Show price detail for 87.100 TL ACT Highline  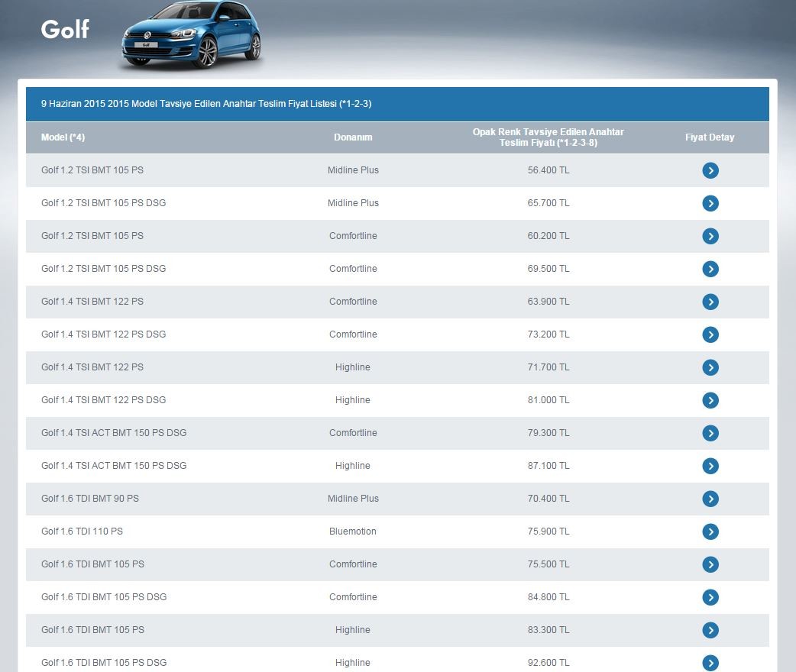pyautogui.click(x=710, y=466)
